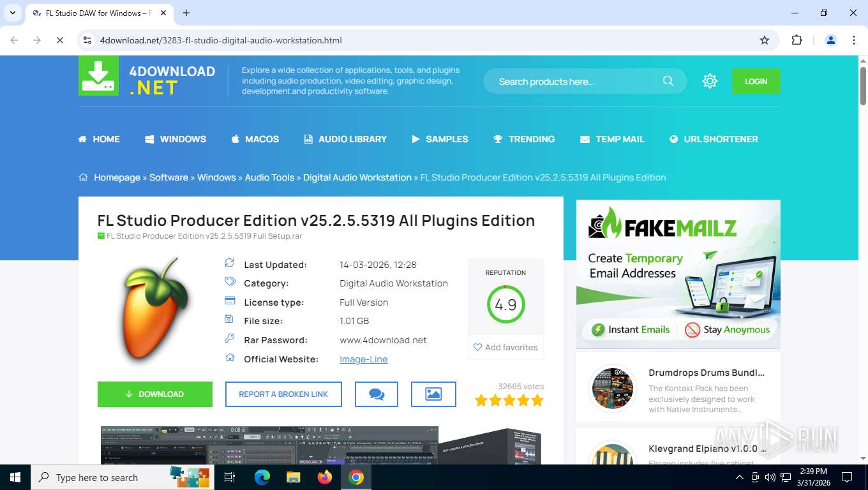Image resolution: width=868 pixels, height=490 pixels.
Task: Click the Windows Start button
Action: coord(15,477)
